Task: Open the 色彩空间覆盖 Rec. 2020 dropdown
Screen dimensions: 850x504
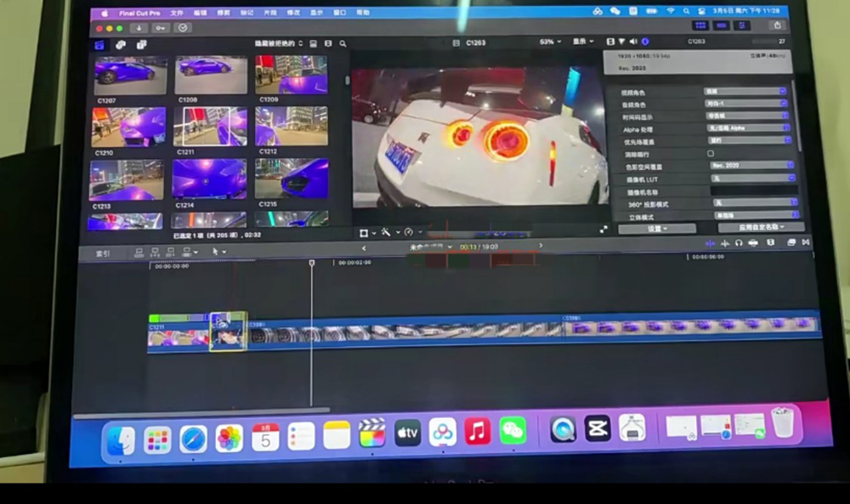Action: pos(749,165)
